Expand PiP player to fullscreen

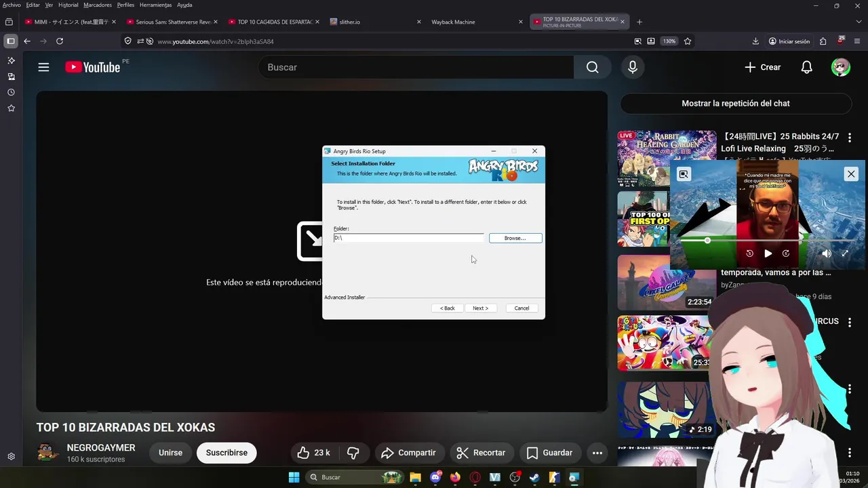[845, 253]
